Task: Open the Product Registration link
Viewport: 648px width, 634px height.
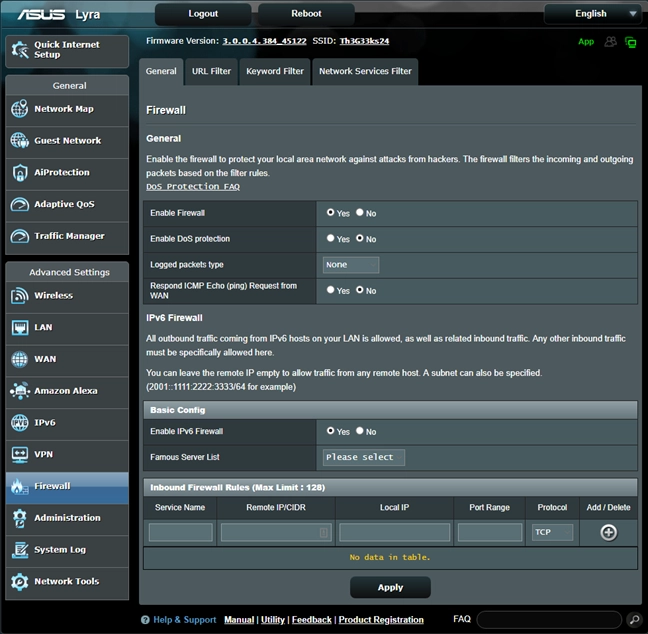Action: 381,620
